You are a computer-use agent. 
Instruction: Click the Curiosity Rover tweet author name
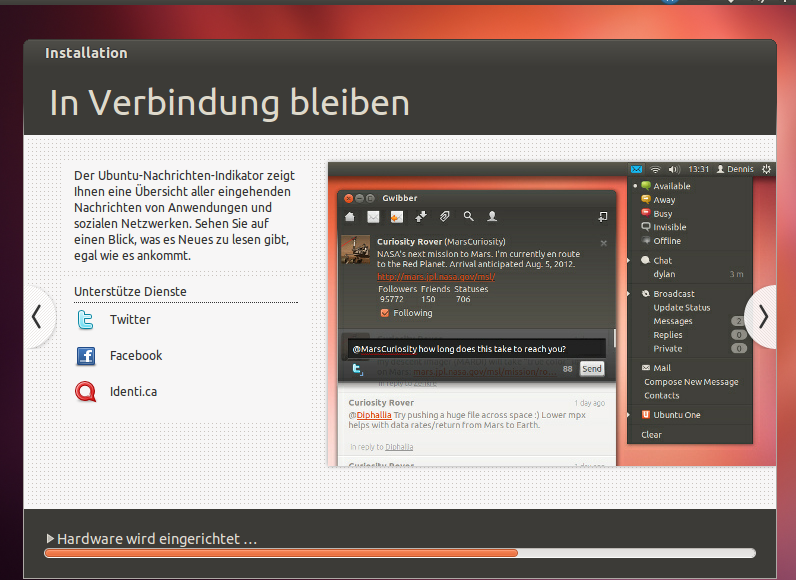381,403
